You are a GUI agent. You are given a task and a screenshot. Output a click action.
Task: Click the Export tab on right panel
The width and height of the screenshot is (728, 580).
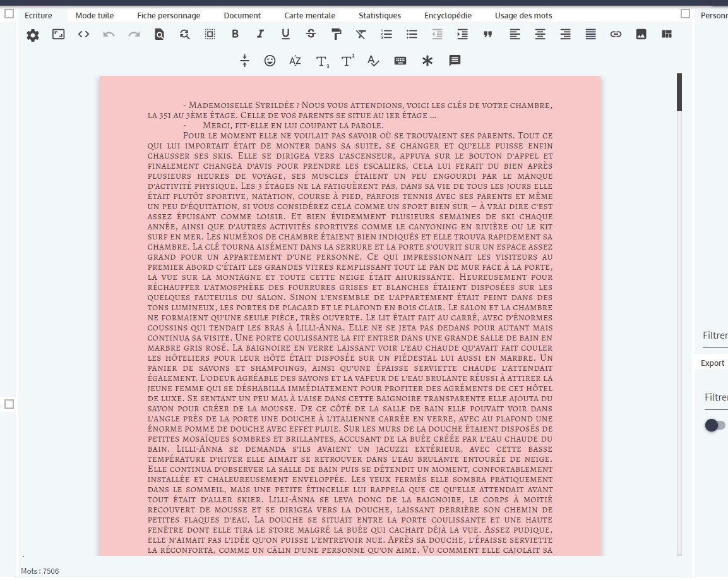click(712, 363)
